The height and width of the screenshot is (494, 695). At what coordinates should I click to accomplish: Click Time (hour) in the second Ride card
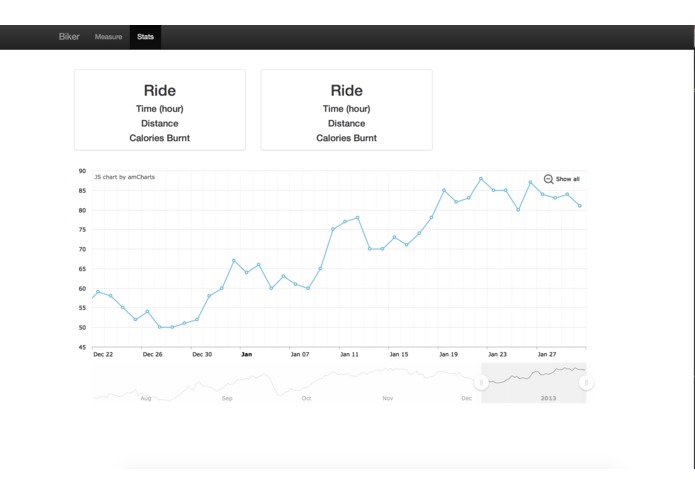(347, 109)
